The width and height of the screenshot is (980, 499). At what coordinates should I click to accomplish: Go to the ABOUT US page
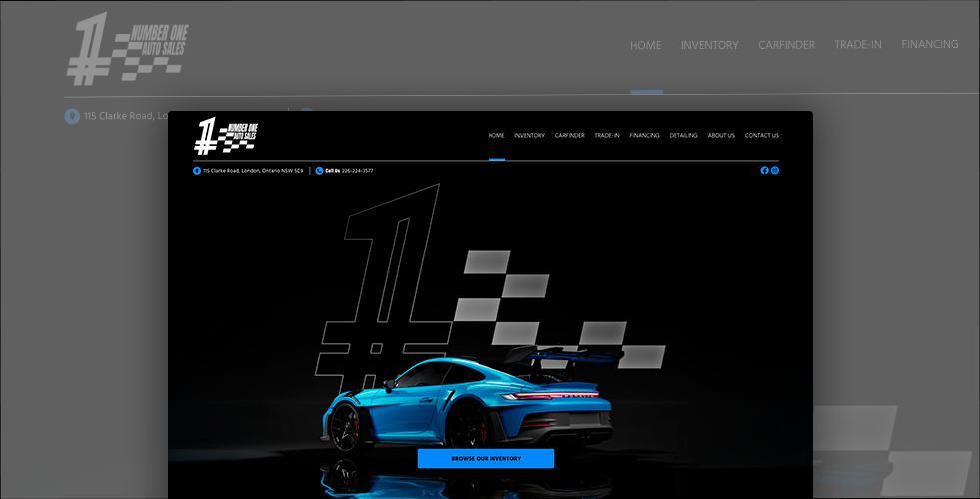pyautogui.click(x=721, y=136)
